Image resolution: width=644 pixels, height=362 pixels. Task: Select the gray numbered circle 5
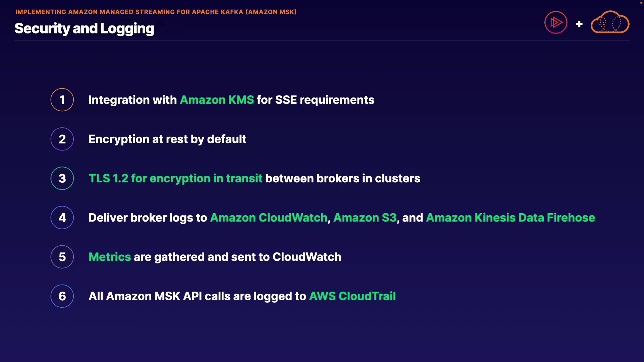pos(62,257)
